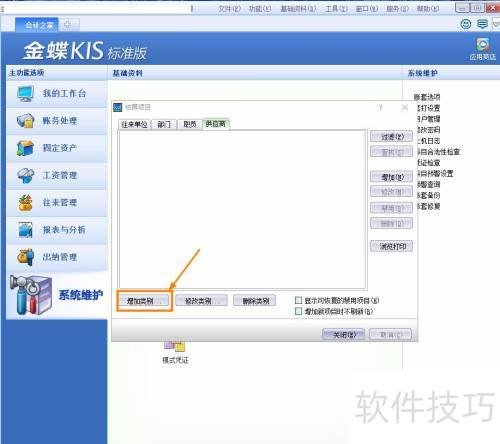Select the 系统维护 module

(57, 295)
